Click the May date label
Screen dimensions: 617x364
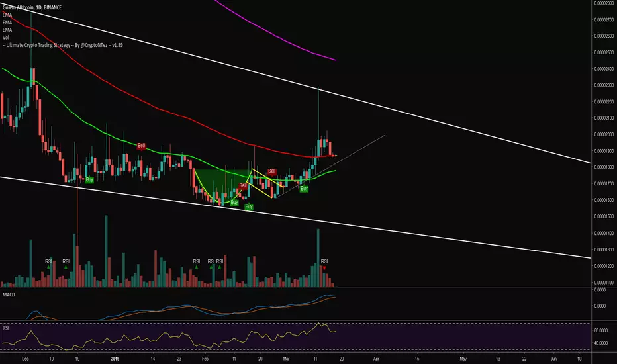[x=463, y=359]
